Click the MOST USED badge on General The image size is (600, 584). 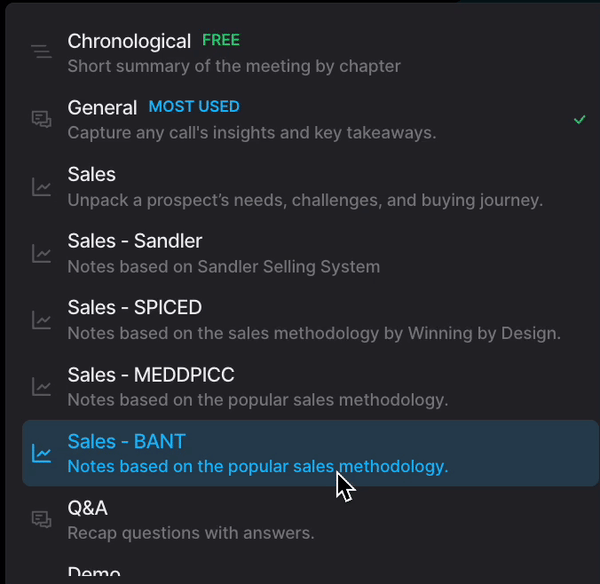point(194,107)
